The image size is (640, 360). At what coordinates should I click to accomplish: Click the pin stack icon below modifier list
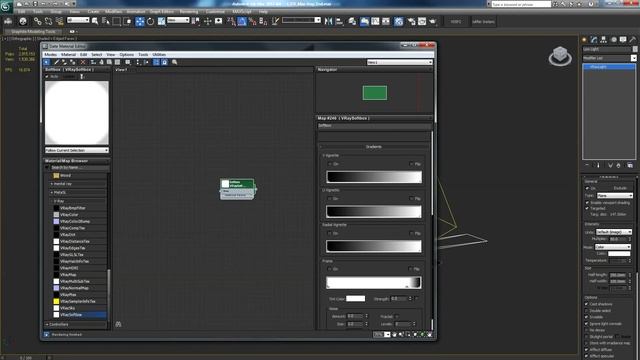coord(587,165)
